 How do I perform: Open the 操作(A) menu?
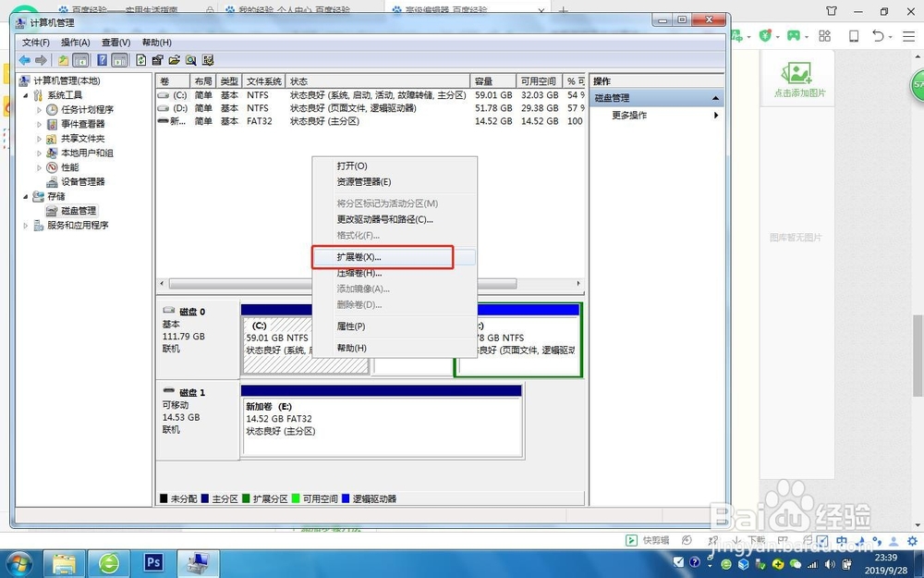point(76,43)
